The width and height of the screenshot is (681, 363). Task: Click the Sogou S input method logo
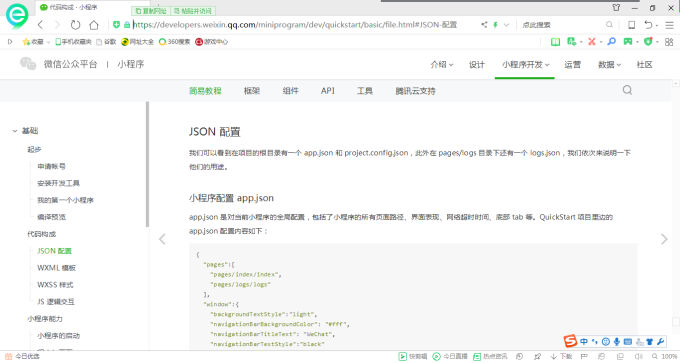click(x=570, y=341)
